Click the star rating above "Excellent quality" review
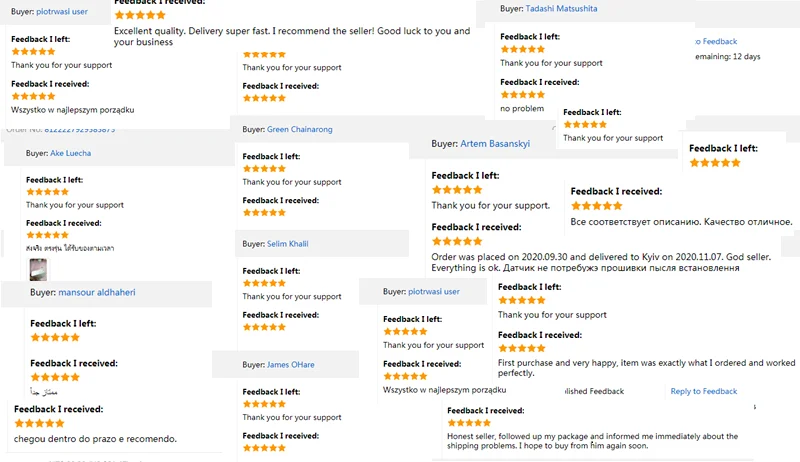The width and height of the screenshot is (800, 462). click(140, 15)
